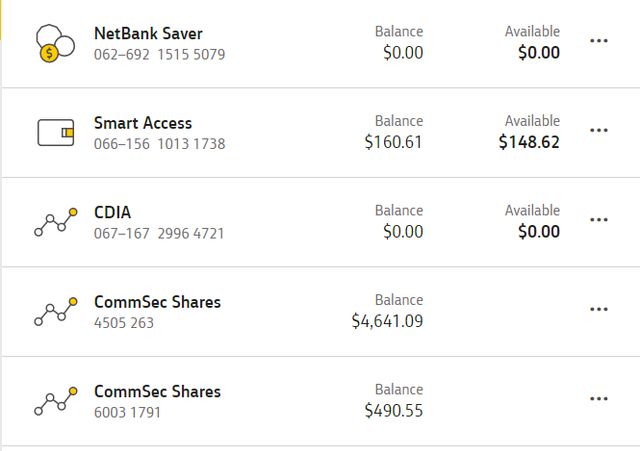The image size is (640, 451).
Task: Open the CDIA account
Action: [x=113, y=212]
